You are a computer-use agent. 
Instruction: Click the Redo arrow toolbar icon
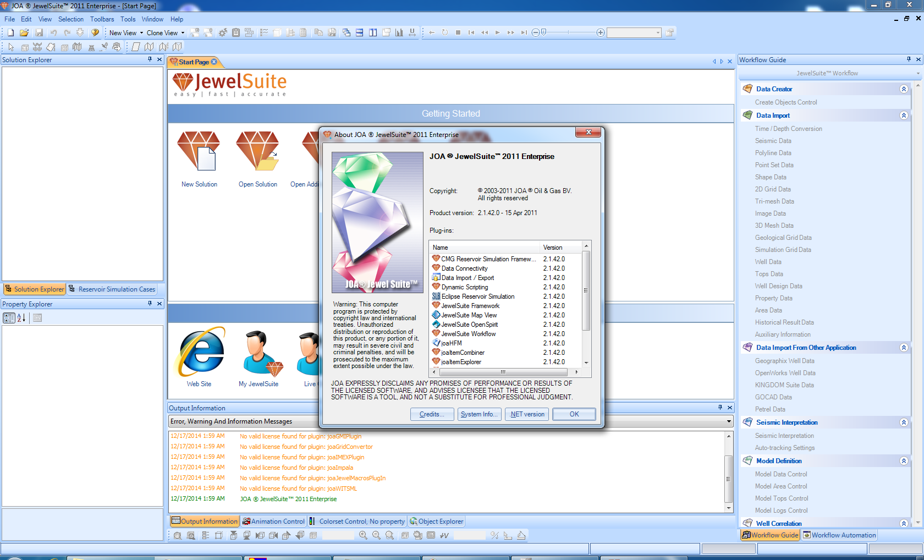(67, 33)
